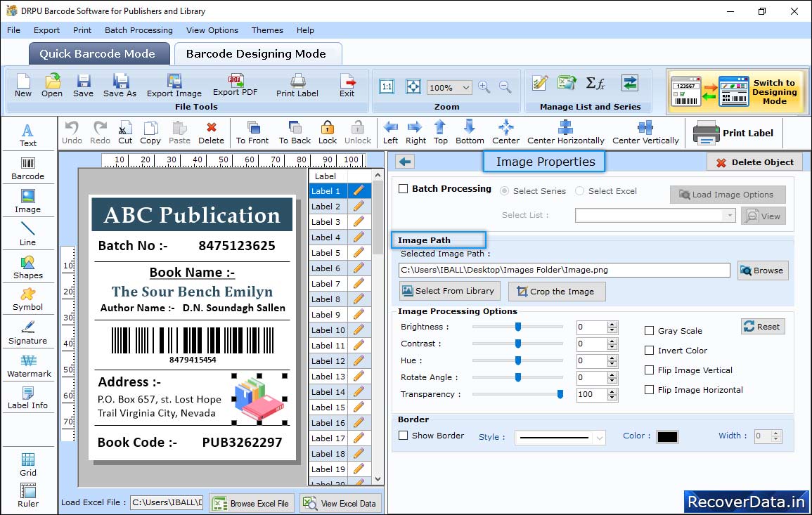Expand the Select List dropdown
This screenshot has height=515, width=812.
click(x=729, y=215)
